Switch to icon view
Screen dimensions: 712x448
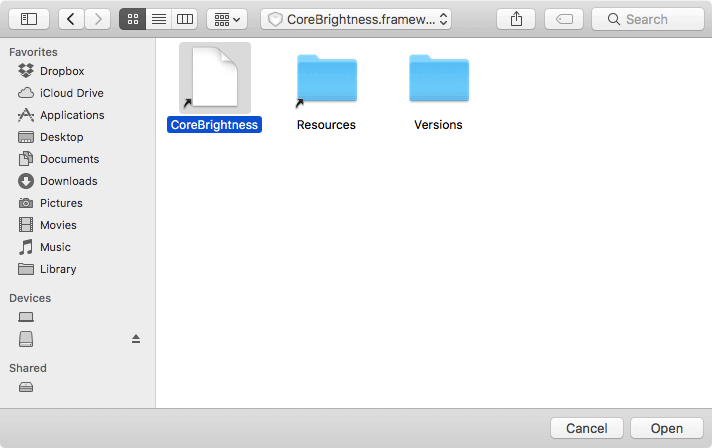pyautogui.click(x=133, y=19)
